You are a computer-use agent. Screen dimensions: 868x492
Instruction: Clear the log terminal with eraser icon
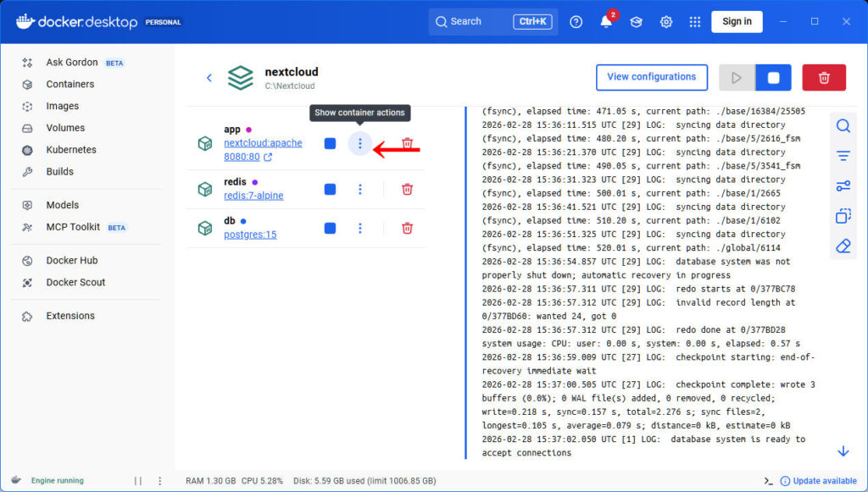coord(843,246)
